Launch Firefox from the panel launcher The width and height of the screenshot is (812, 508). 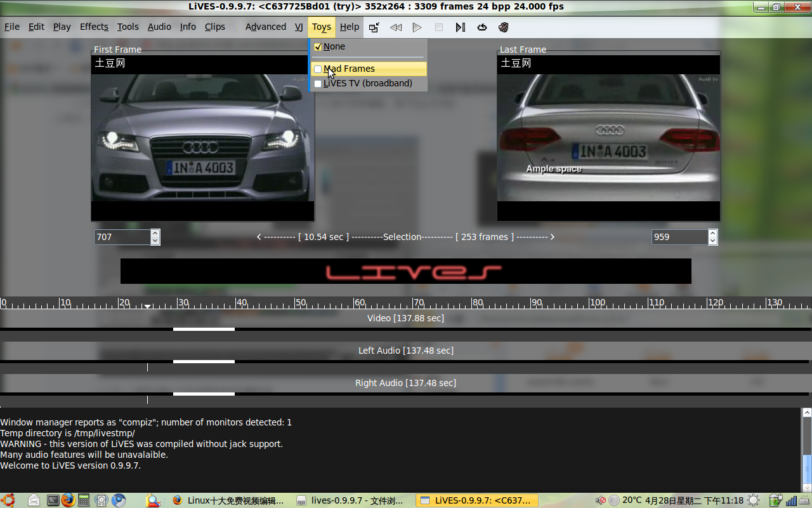pyautogui.click(x=69, y=500)
